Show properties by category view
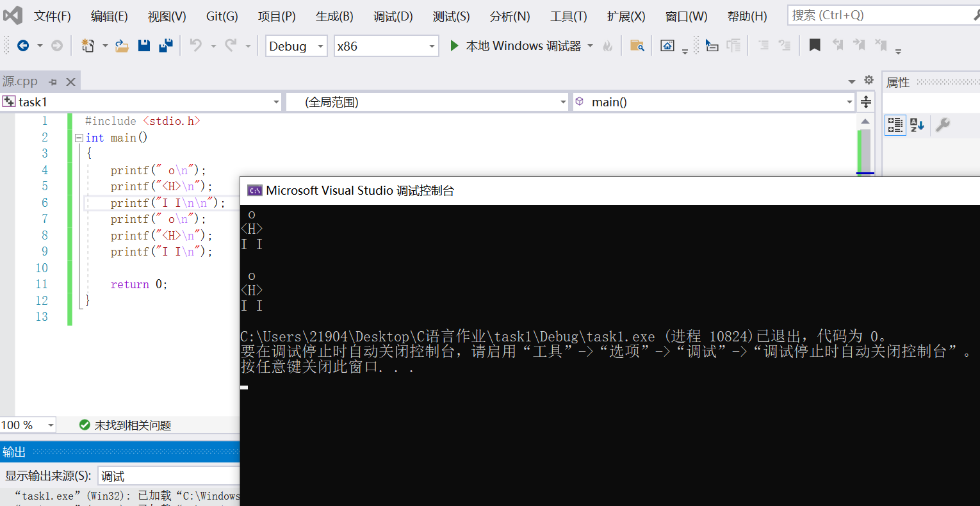 point(895,125)
